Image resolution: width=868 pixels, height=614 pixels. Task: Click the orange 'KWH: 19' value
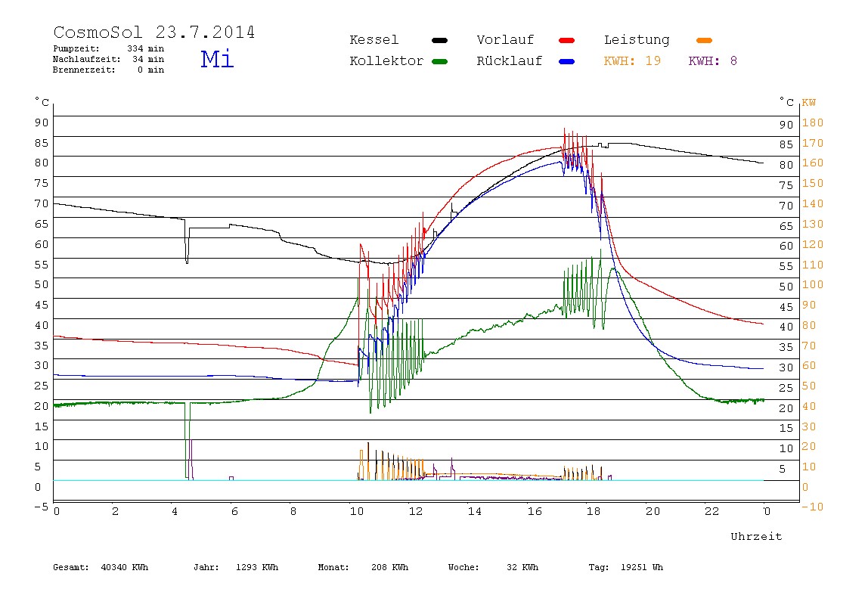632,61
